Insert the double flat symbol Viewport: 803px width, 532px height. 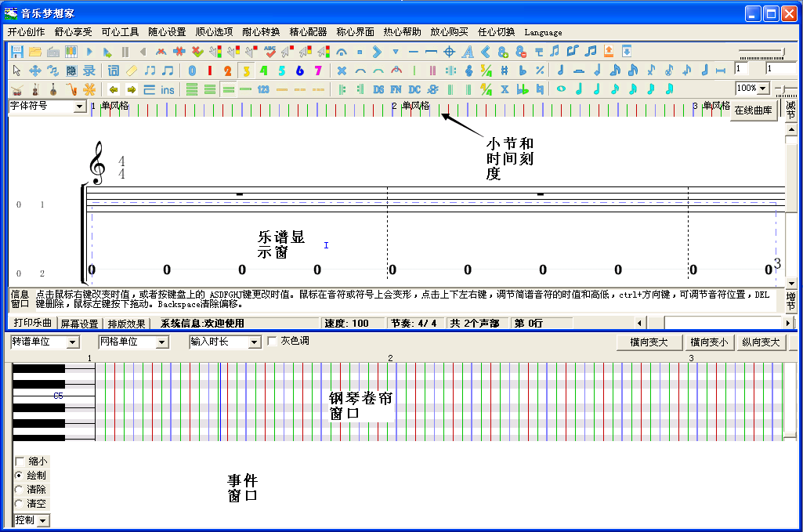pos(523,89)
